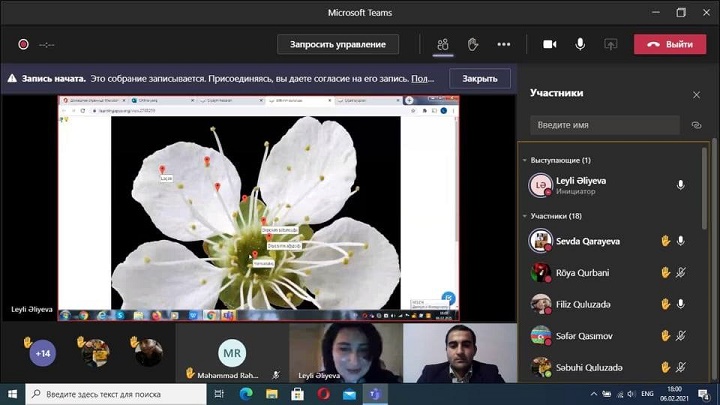This screenshot has height=405, width=720.
Task: Mute the microphone in the meeting toolbar
Action: [x=580, y=44]
